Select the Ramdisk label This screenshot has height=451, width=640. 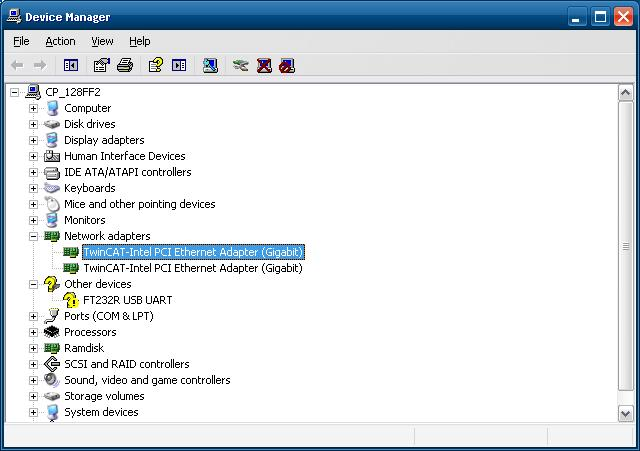coord(84,348)
